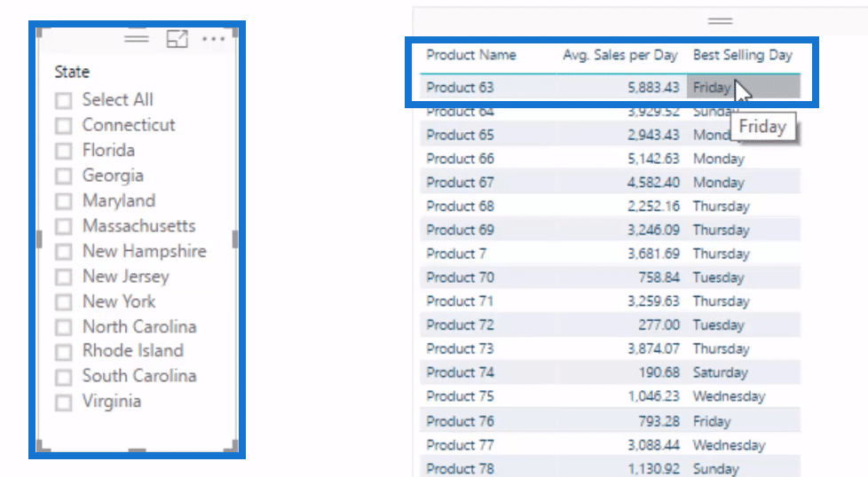Click the Product 67 cell
Image resolution: width=868 pixels, height=477 pixels.
tap(460, 183)
